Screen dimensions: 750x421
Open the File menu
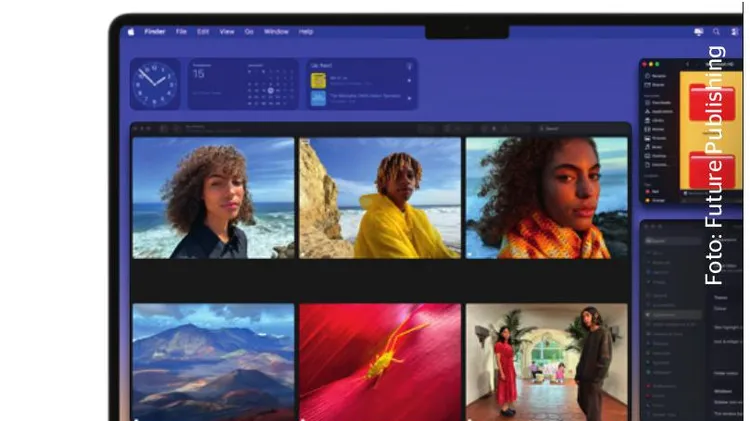tap(182, 32)
